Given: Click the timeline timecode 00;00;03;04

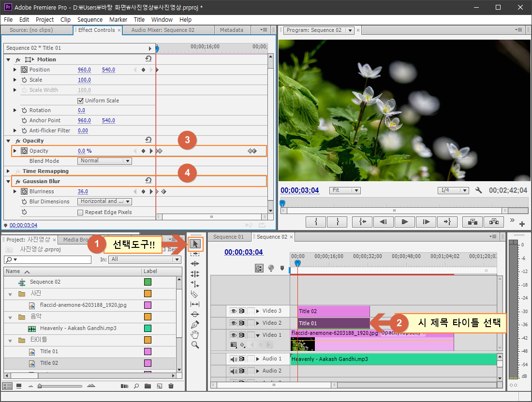Looking at the screenshot, I should (244, 252).
